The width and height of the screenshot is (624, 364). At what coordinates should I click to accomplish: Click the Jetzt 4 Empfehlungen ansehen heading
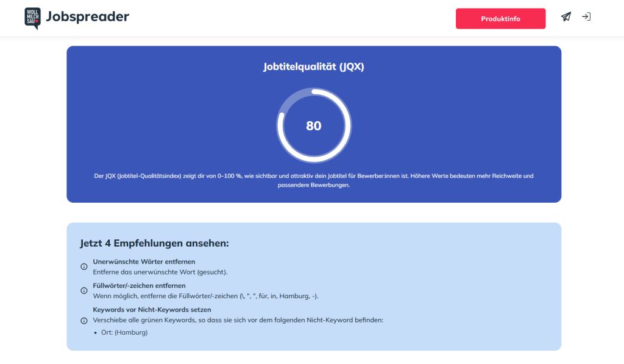pyautogui.click(x=154, y=243)
